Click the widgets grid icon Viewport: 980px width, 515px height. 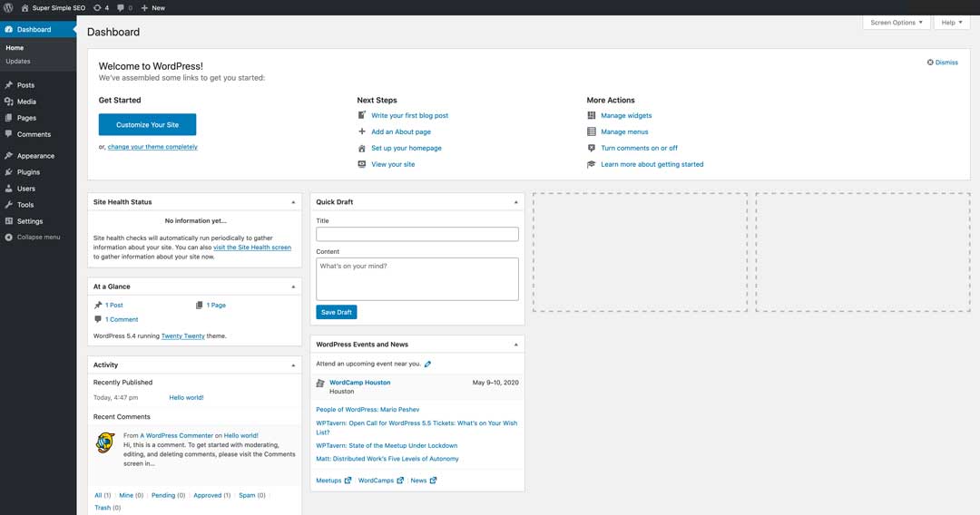coord(592,115)
